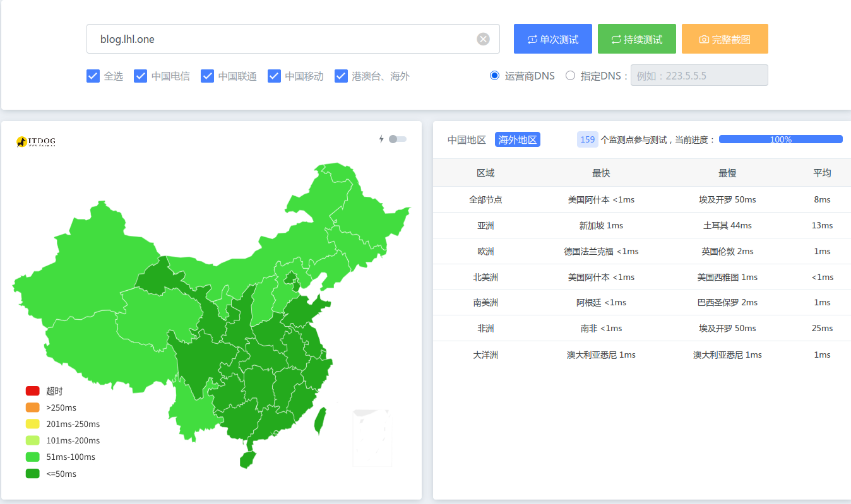Switch to the 中国地区 tab
Viewport: 851px width, 504px height.
467,139
